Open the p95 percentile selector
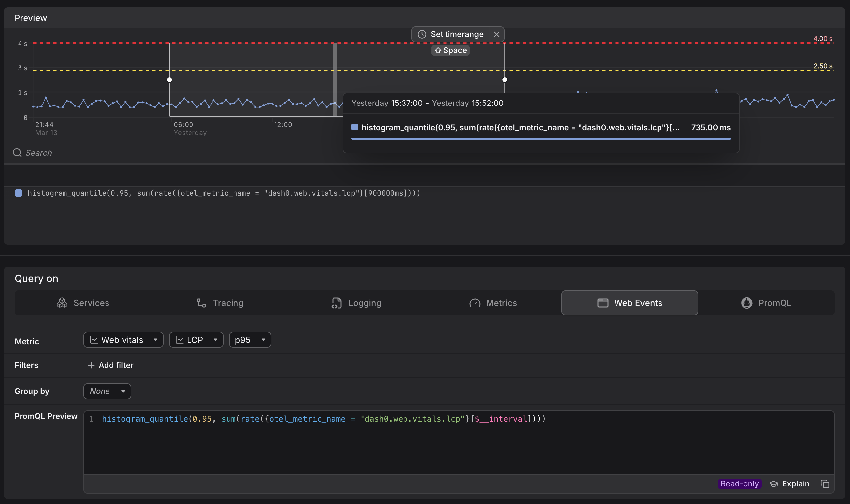Image resolution: width=850 pixels, height=504 pixels. (x=249, y=339)
